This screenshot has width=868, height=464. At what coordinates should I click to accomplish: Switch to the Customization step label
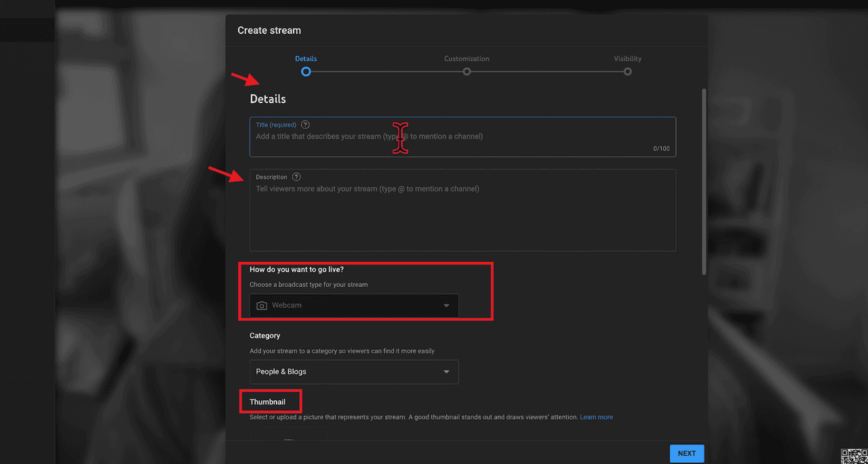[467, 59]
